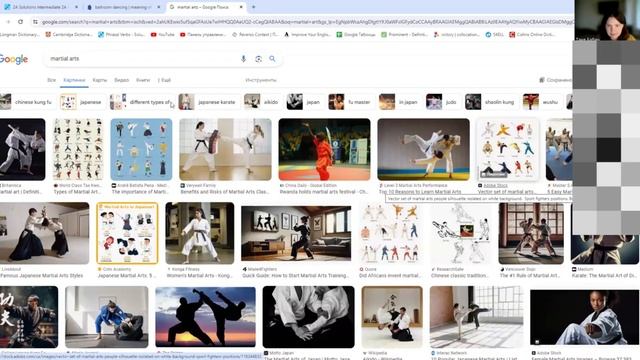
Task: Click the presenter webcam video thumbnail
Action: pyautogui.click(x=607, y=20)
